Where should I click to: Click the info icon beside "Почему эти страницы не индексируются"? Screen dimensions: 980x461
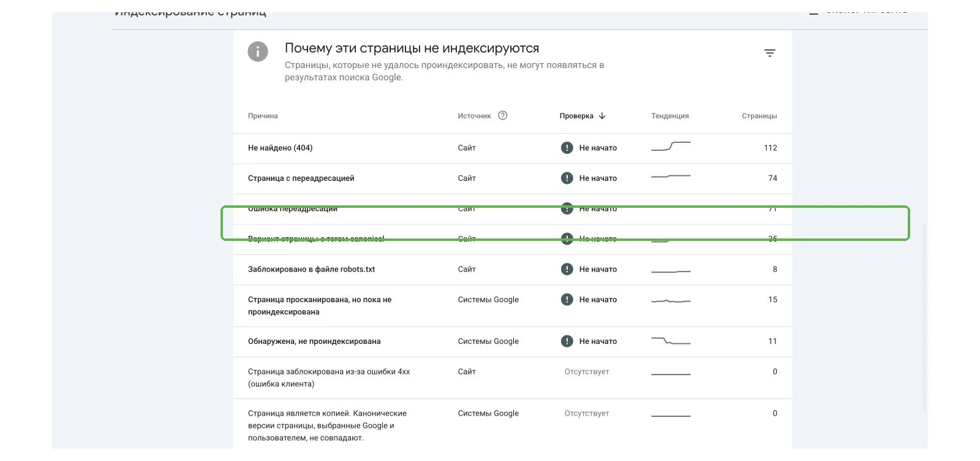click(x=258, y=51)
